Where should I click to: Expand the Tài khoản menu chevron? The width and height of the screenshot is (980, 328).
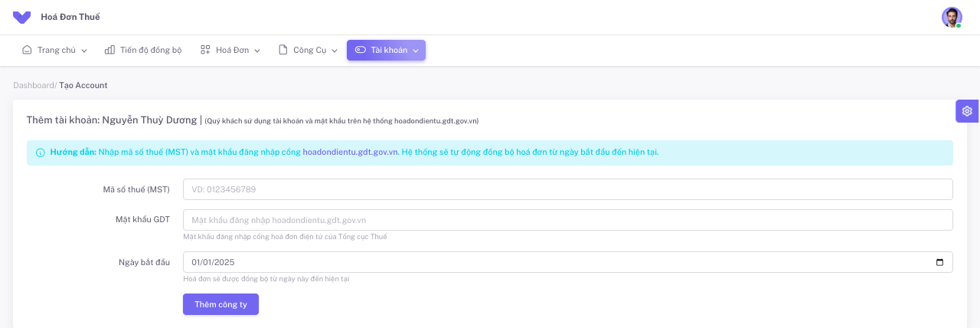(x=416, y=51)
